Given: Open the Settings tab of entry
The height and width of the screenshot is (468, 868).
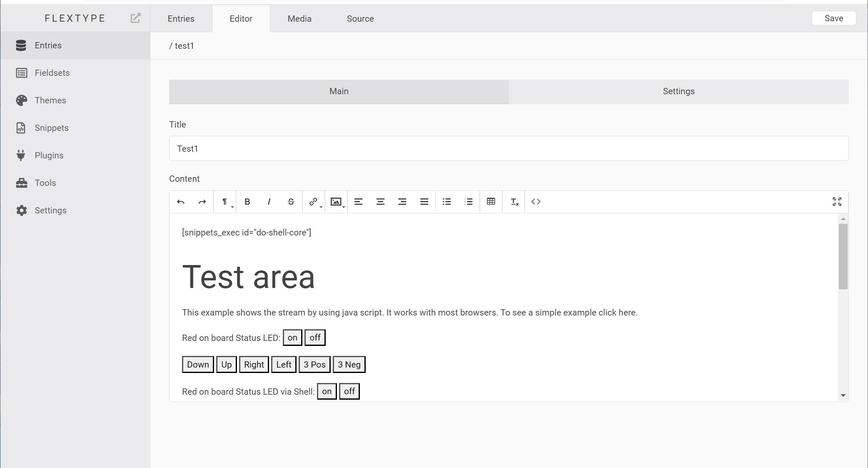Looking at the screenshot, I should click(x=678, y=92).
